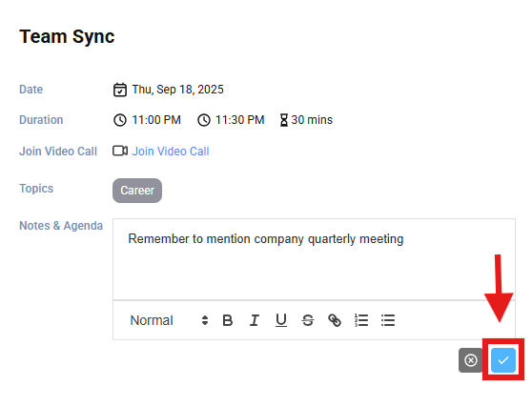
Task: Select the Career topic tag
Action: pyautogui.click(x=137, y=191)
